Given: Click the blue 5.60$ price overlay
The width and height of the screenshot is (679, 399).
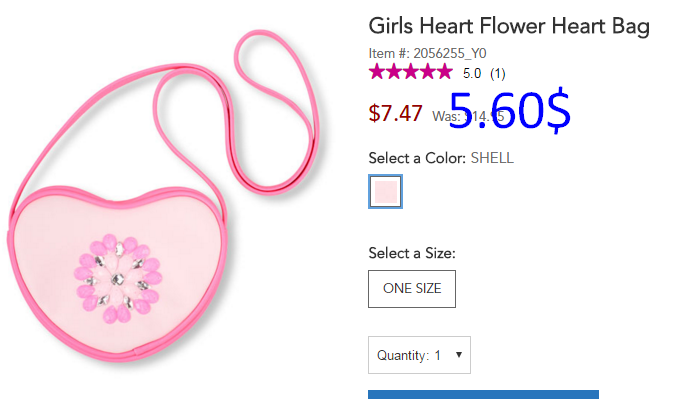Looking at the screenshot, I should (510, 110).
